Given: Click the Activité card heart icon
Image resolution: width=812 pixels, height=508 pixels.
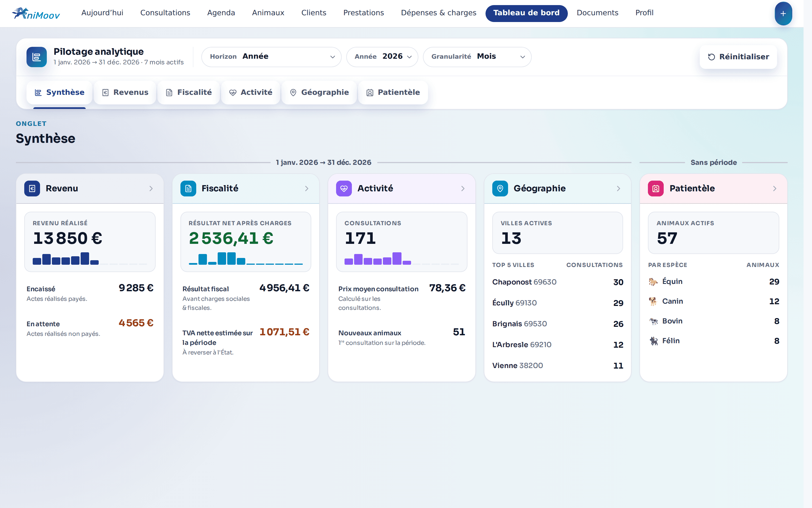Looking at the screenshot, I should tap(344, 189).
